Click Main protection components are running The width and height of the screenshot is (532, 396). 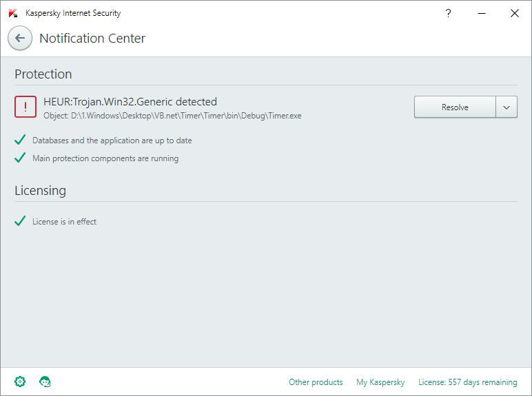click(x=105, y=158)
